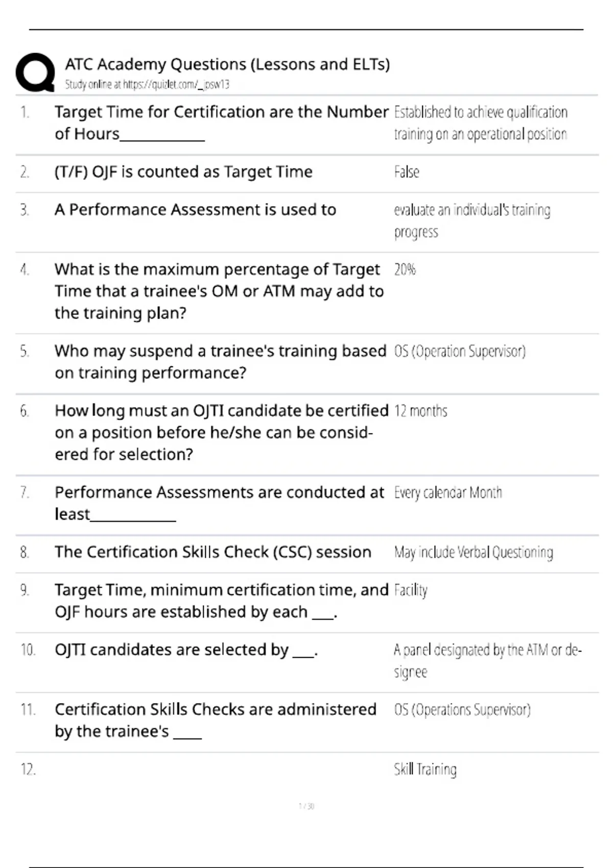Click the answer 'False' for OJF question
This screenshot has width=613, height=868.
click(407, 172)
